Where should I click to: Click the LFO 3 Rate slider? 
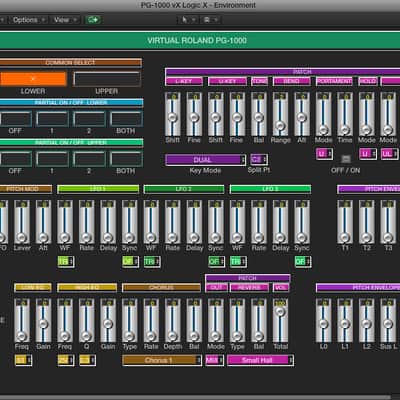click(x=259, y=222)
